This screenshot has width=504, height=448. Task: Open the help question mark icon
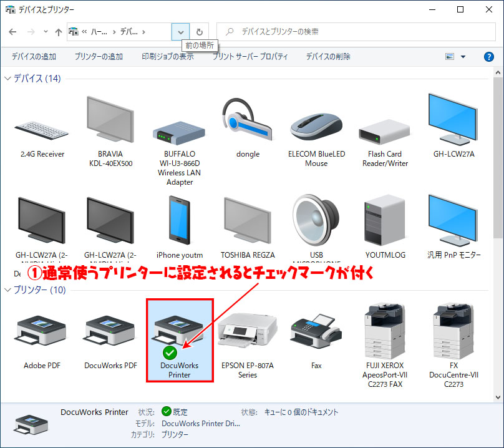point(488,57)
